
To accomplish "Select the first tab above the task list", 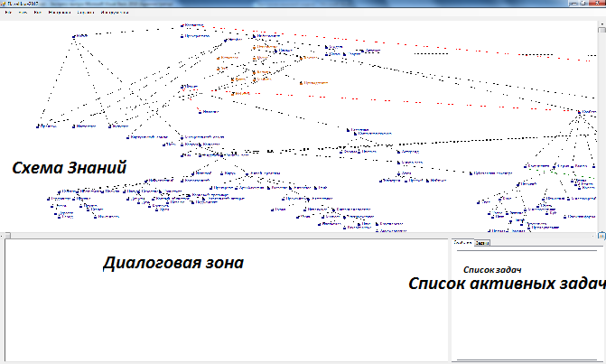I will (461, 243).
